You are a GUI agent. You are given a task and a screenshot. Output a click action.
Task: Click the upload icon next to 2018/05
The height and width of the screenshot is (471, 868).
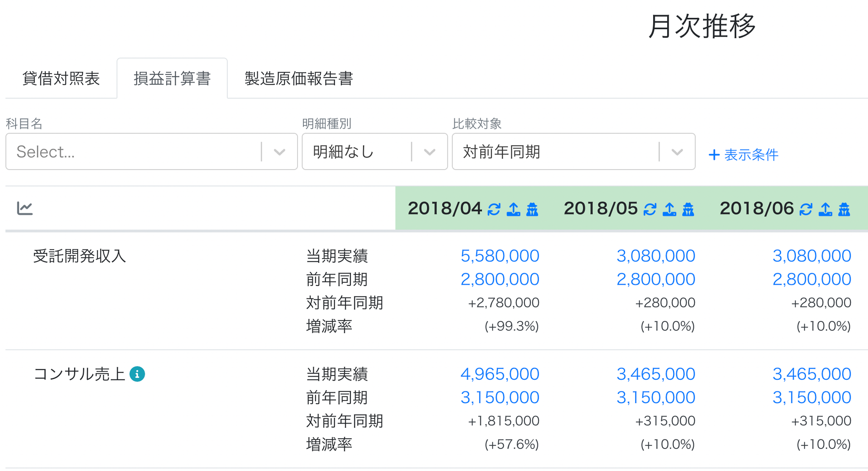pos(669,209)
